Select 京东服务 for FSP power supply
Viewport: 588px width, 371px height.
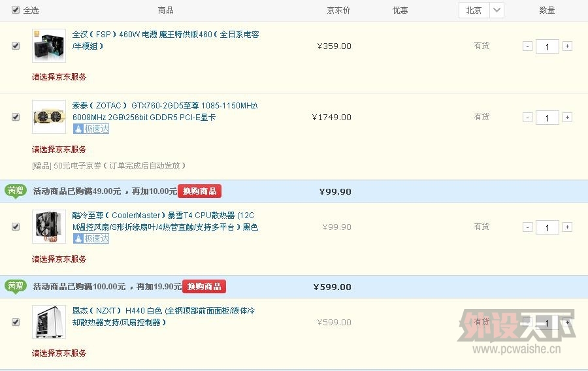click(59, 77)
